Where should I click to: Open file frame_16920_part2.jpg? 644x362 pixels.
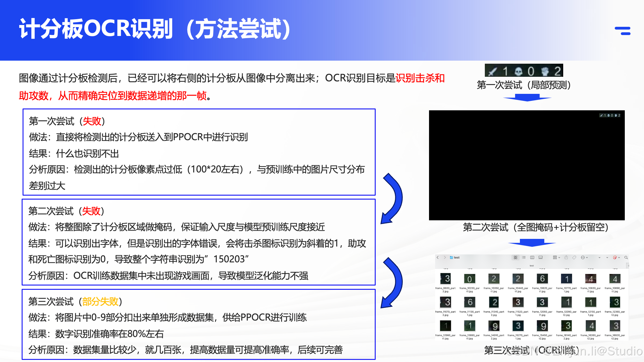pos(615,326)
